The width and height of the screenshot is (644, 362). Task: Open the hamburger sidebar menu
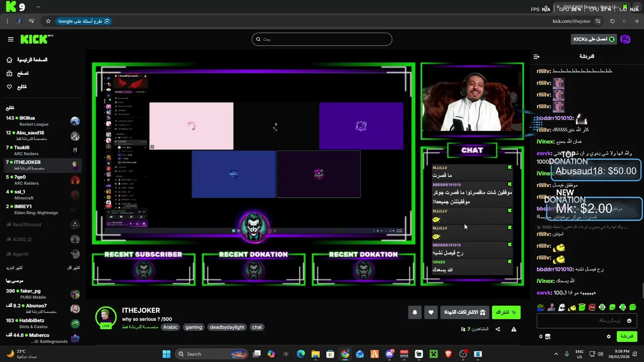11,39
